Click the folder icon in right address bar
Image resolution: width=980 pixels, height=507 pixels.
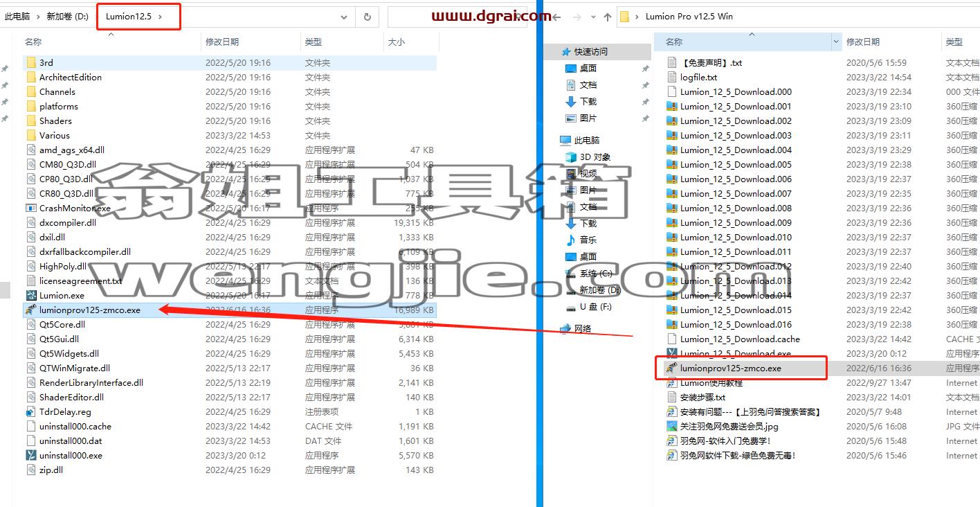[624, 17]
